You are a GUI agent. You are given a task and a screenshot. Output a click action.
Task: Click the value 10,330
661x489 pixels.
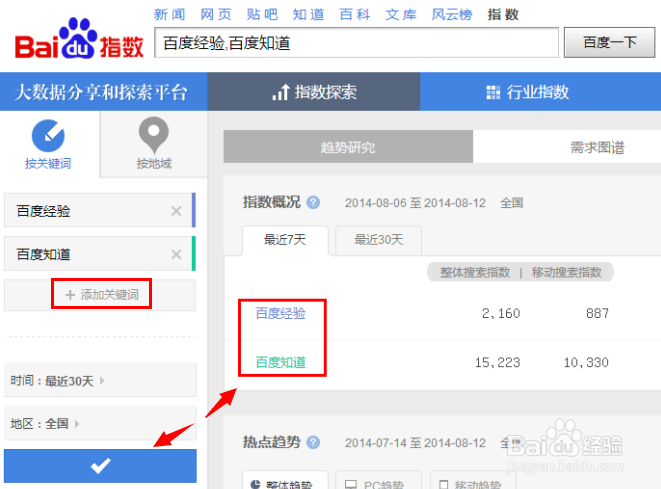pos(586,362)
